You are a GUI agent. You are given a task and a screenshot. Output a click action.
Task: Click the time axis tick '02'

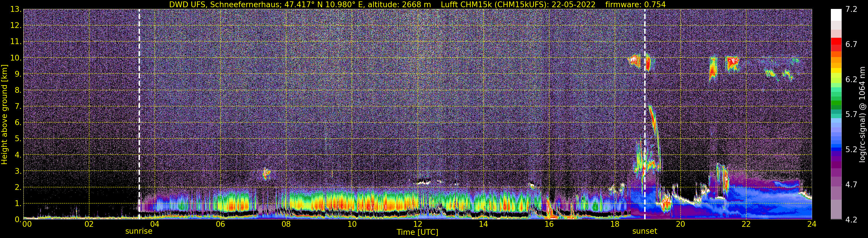click(x=89, y=224)
